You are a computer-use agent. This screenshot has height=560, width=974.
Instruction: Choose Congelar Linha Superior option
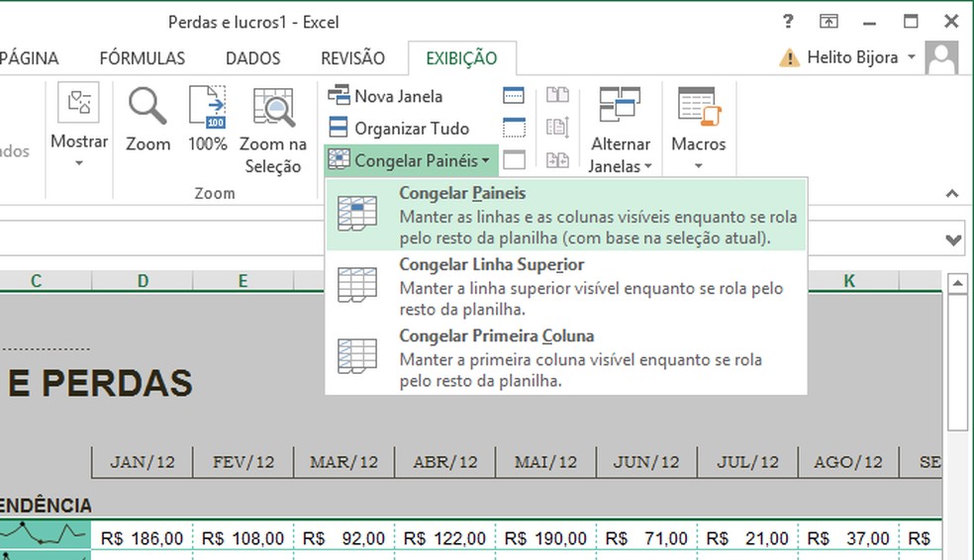pyautogui.click(x=566, y=286)
